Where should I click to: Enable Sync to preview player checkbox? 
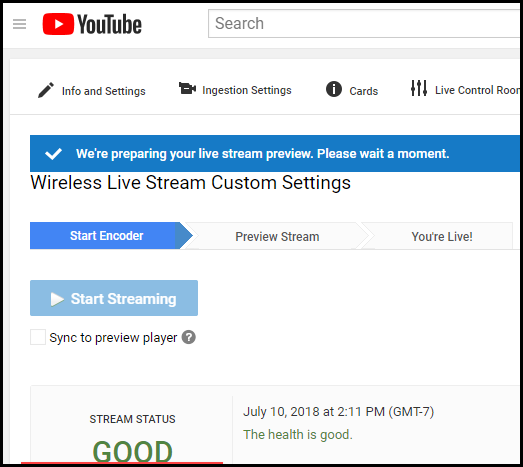pyautogui.click(x=38, y=337)
